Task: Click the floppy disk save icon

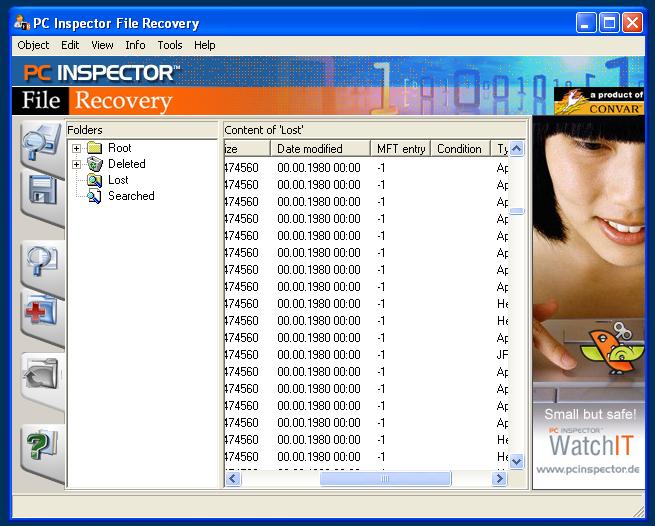Action: coord(42,191)
